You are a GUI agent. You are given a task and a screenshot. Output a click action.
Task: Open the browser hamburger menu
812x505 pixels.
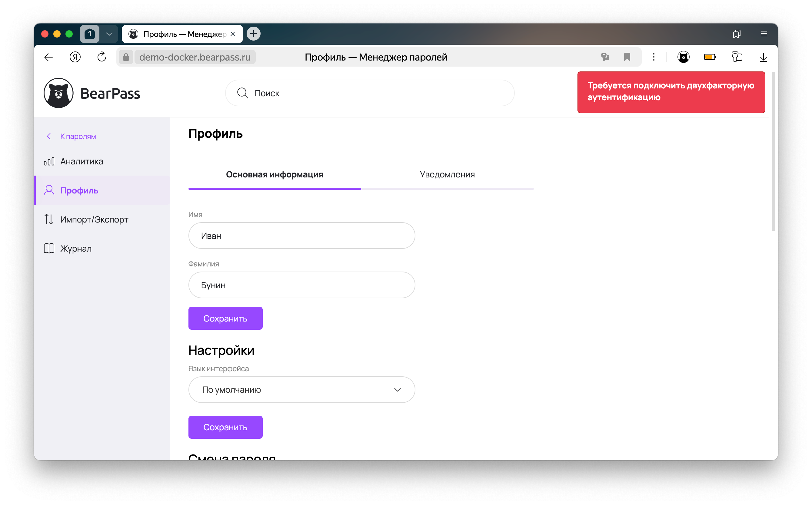tap(764, 34)
